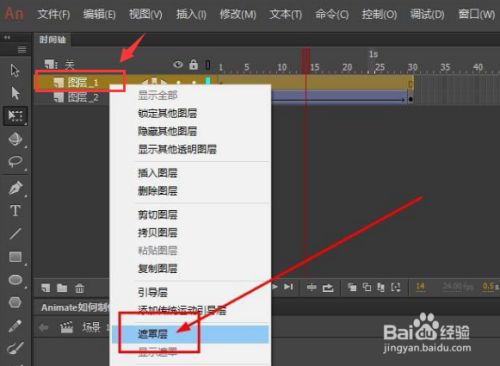Open the 调试(D) menu
This screenshot has width=500, height=366.
click(427, 14)
